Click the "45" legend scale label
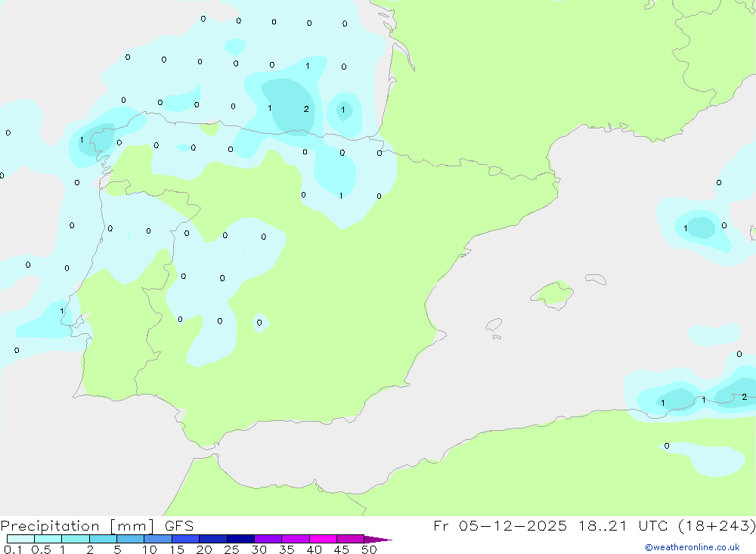 [x=342, y=549]
